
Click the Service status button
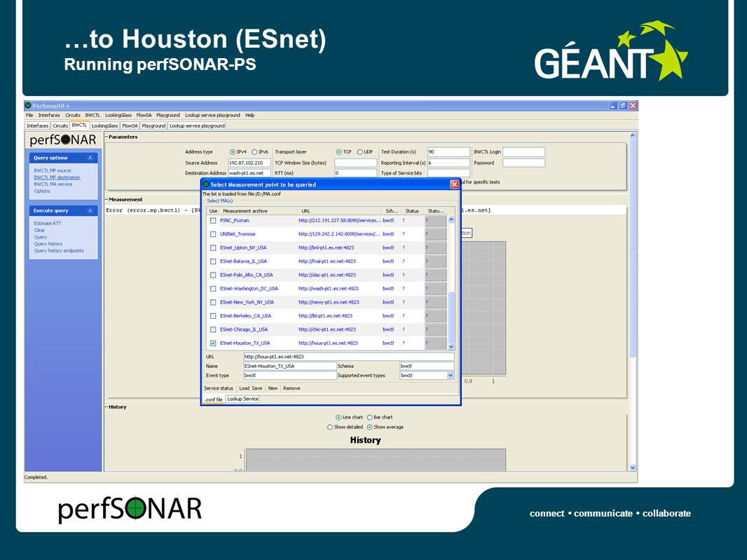tap(219, 388)
